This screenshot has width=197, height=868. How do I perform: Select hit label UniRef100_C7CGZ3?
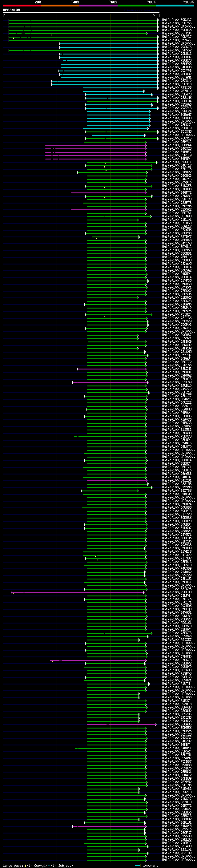[177, 660]
